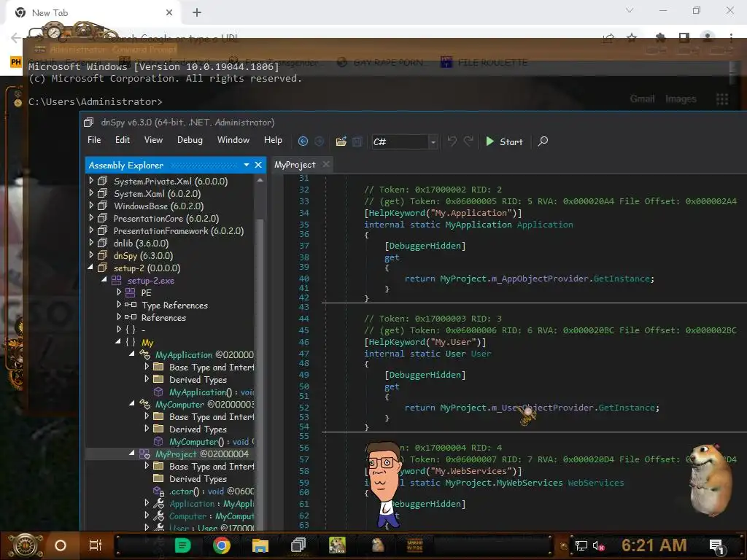Select MyComputer() constructor method icon

[158, 441]
